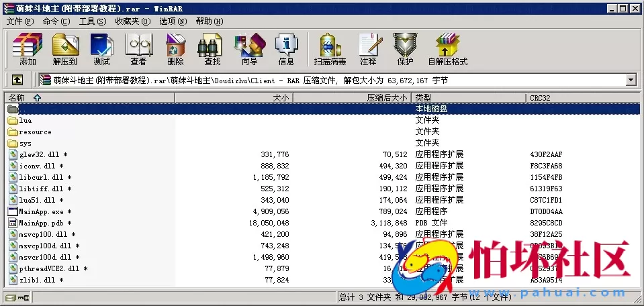Open the 收藏夹(O) menu
This screenshot has width=644, height=306.
[133, 21]
